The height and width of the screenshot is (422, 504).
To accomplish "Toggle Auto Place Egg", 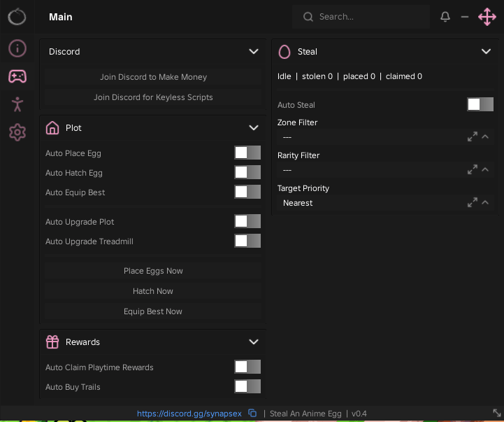I will click(247, 153).
